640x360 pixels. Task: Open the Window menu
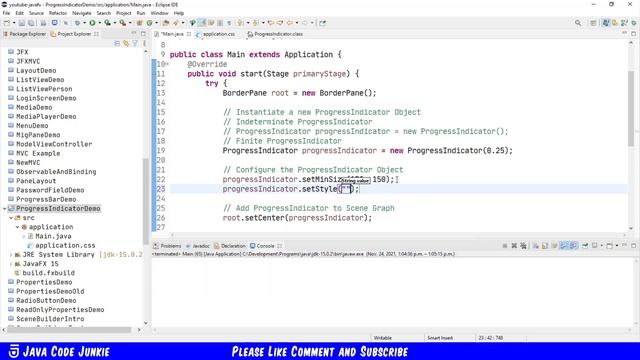coord(159,13)
